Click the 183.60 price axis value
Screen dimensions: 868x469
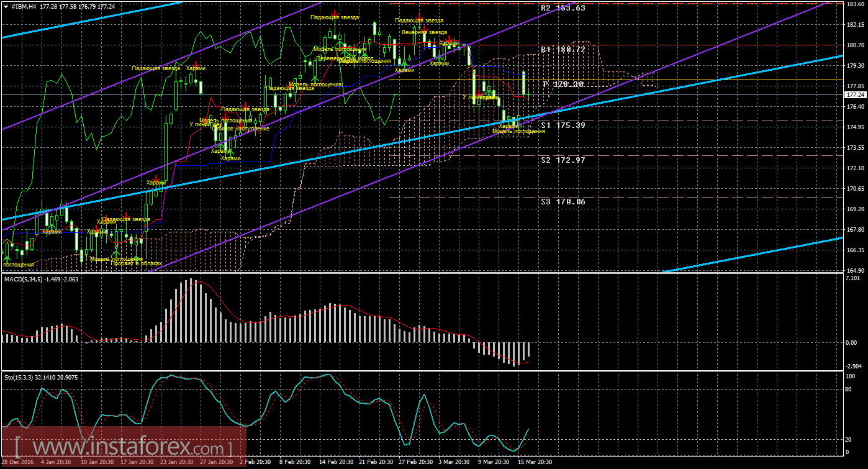click(x=856, y=4)
